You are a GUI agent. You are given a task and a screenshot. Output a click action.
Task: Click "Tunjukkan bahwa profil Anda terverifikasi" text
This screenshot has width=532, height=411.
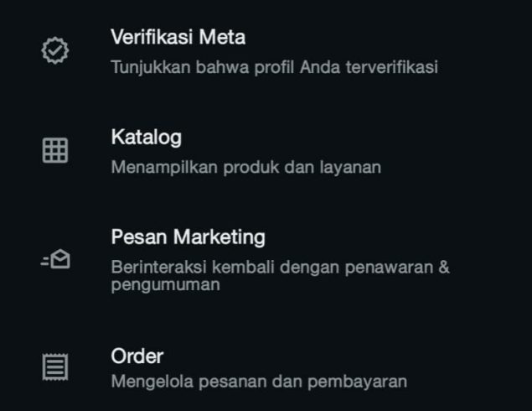[274, 66]
